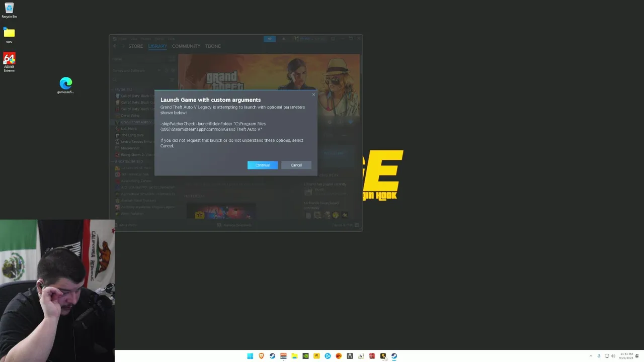The image size is (644, 362).
Task: Open the Recycle Bin desktop icon
Action: click(x=9, y=10)
